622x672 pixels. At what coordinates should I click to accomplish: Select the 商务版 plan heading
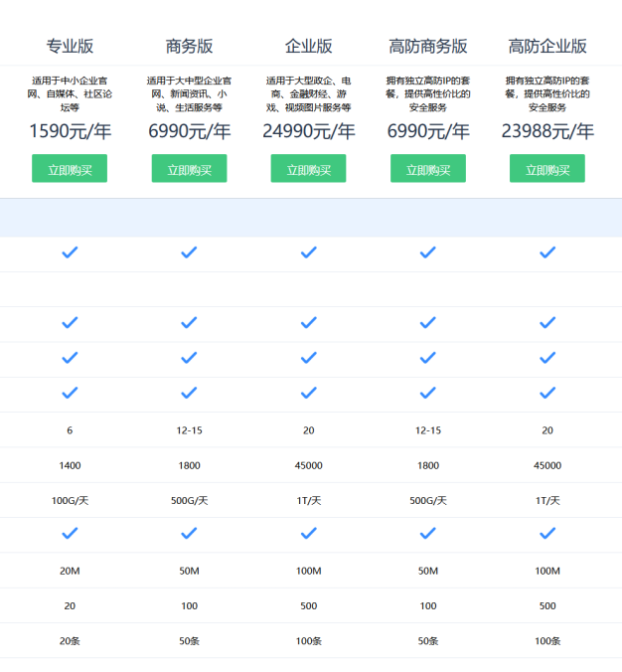click(x=189, y=47)
